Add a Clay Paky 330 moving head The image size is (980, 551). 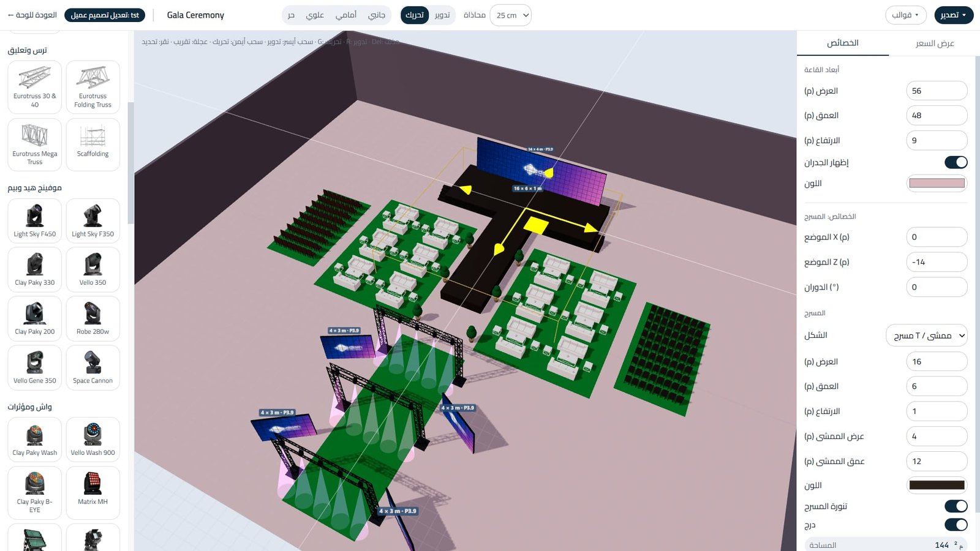pos(35,269)
